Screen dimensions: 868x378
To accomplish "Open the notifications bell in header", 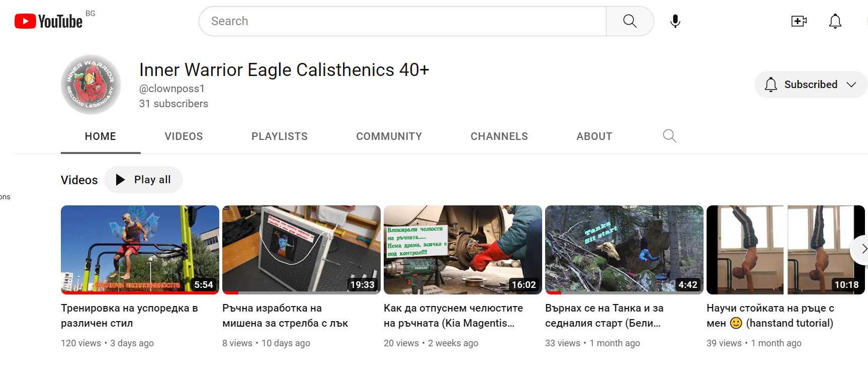I will click(835, 21).
